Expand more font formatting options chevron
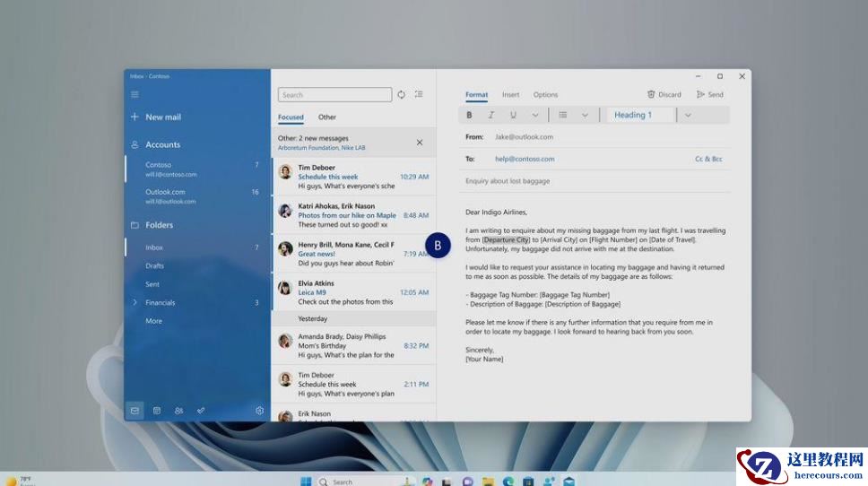This screenshot has width=868, height=486. 534,115
